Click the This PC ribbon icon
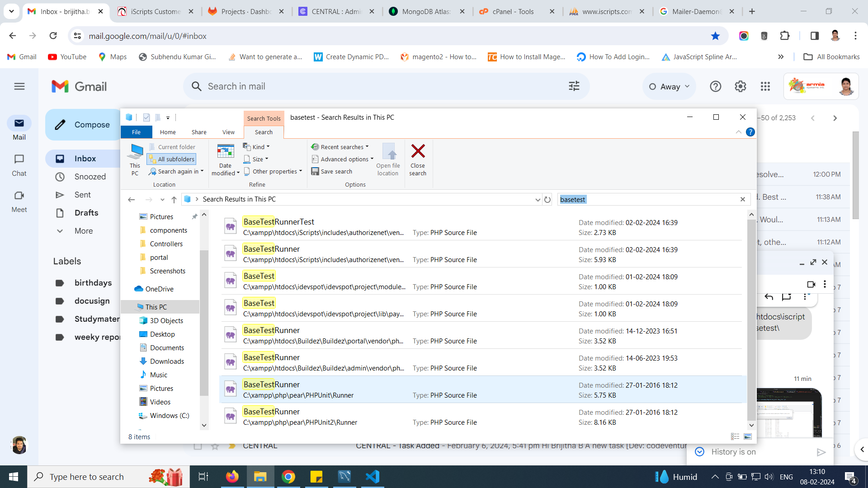Image resolution: width=868 pixels, height=488 pixels. [135, 151]
